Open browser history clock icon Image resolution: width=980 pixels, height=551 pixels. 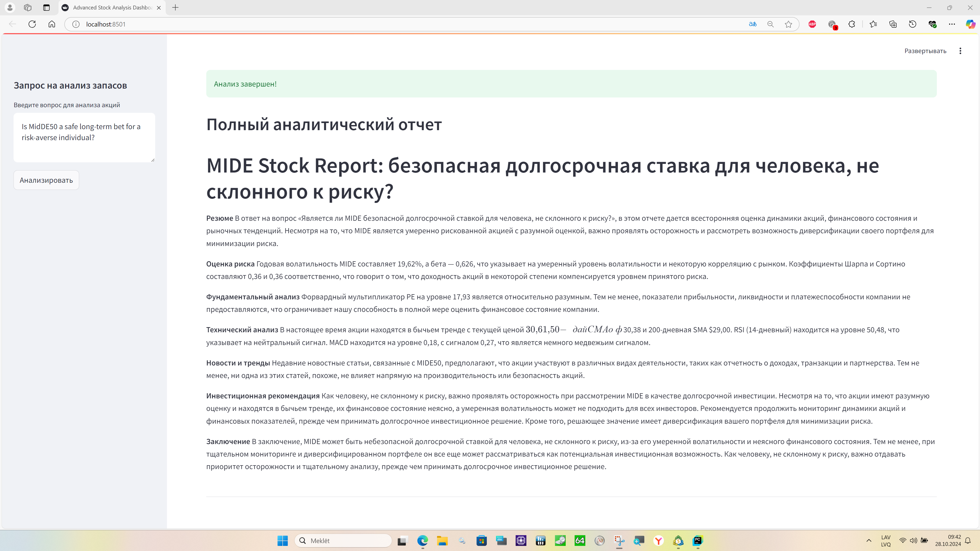click(913, 24)
